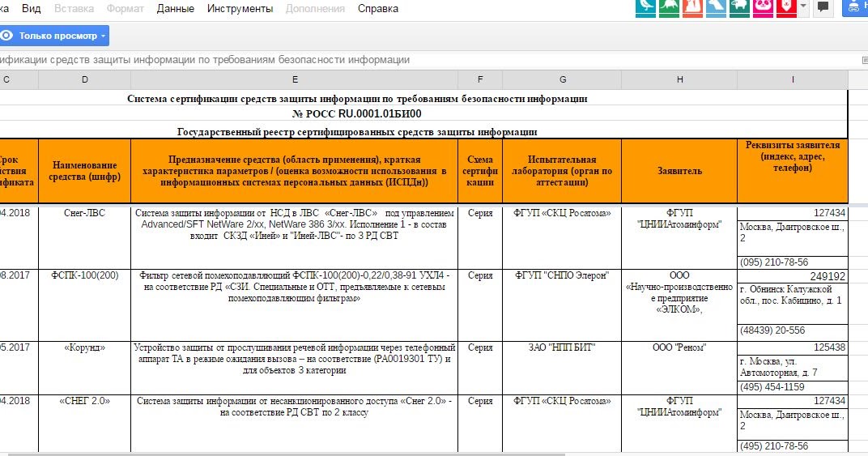Click the light blue anonymous viewer avatar
Viewport: 868px width, 456px height.
[x=716, y=8]
